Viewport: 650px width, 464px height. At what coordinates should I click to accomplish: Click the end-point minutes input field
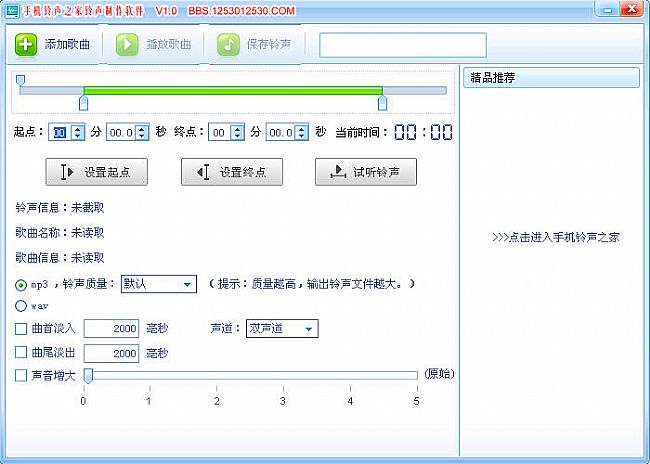(x=220, y=132)
